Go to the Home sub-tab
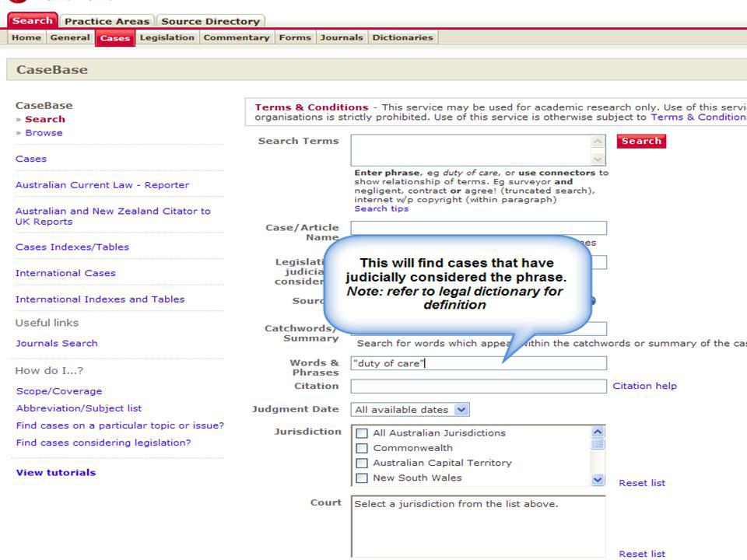 26,37
